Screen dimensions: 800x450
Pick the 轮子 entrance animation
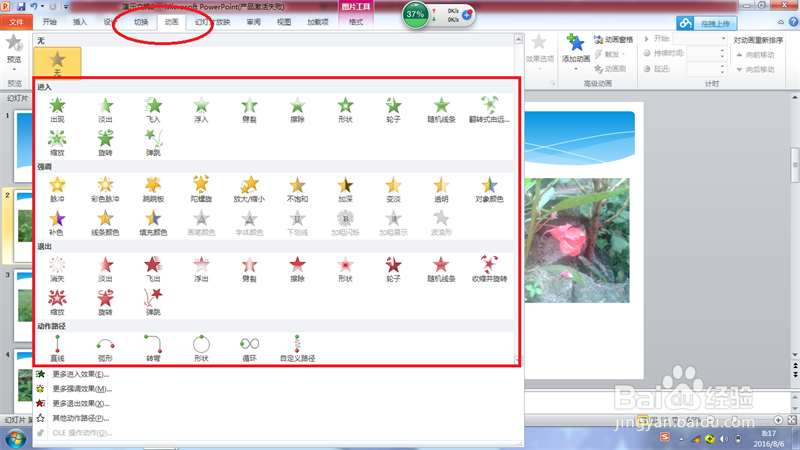coord(393,110)
